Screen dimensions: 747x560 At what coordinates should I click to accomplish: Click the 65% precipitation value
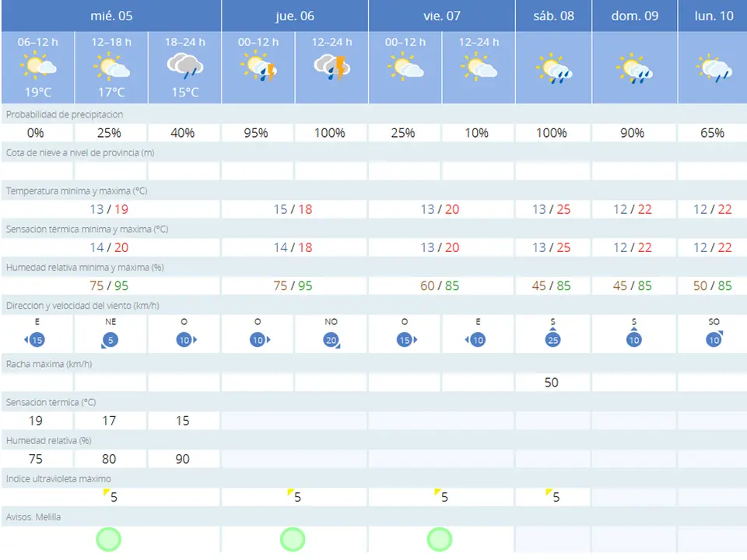(x=712, y=133)
